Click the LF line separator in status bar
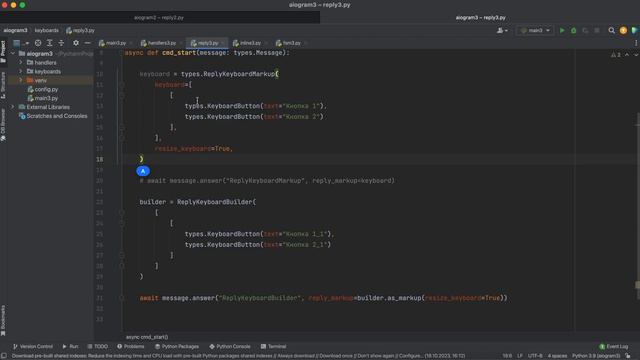640x360 pixels. [x=520, y=356]
